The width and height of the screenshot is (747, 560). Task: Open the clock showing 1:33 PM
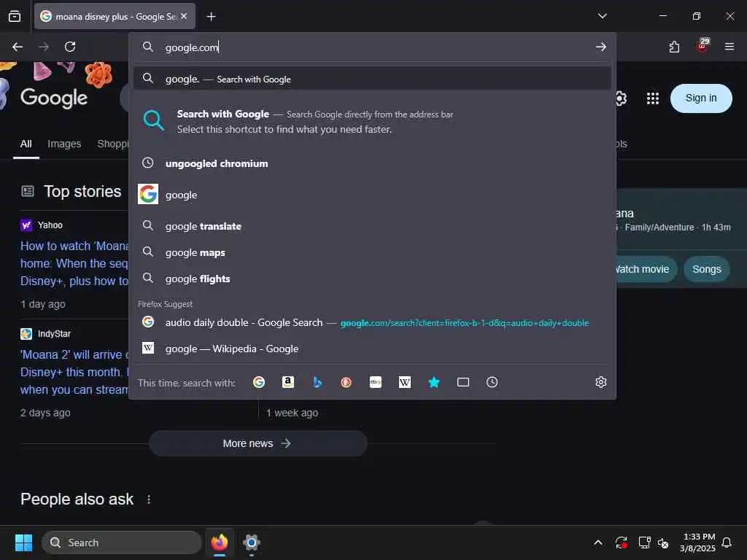pos(698,542)
